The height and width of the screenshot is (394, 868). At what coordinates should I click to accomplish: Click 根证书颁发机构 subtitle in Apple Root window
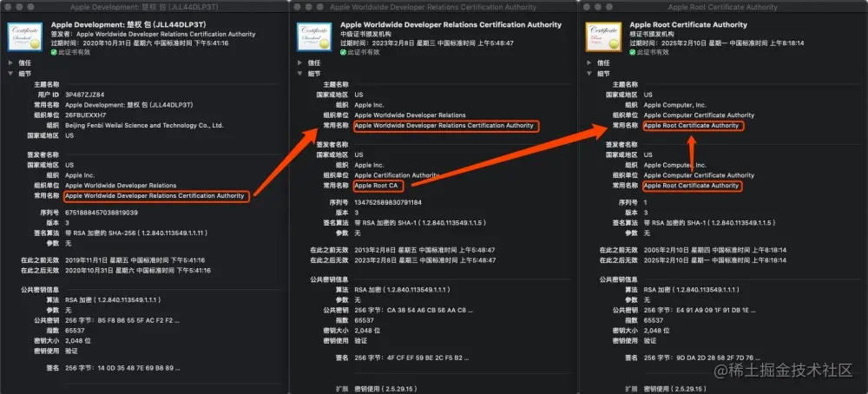click(x=652, y=35)
